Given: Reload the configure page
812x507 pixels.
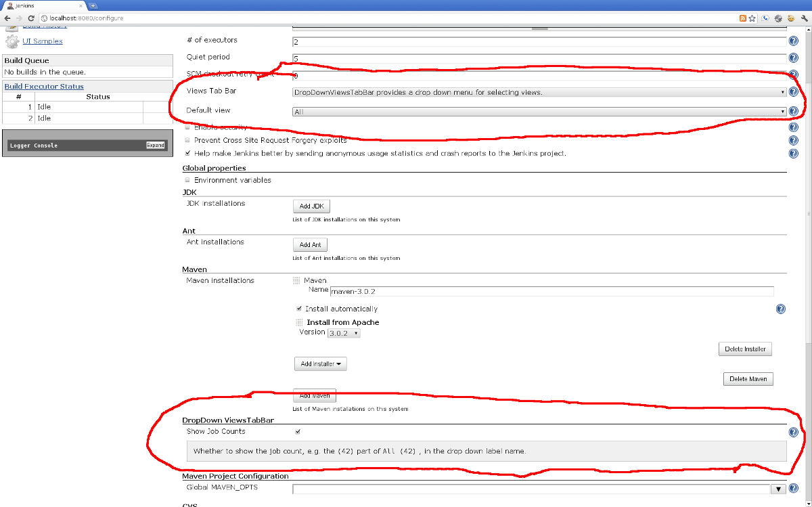Looking at the screenshot, I should coord(31,18).
